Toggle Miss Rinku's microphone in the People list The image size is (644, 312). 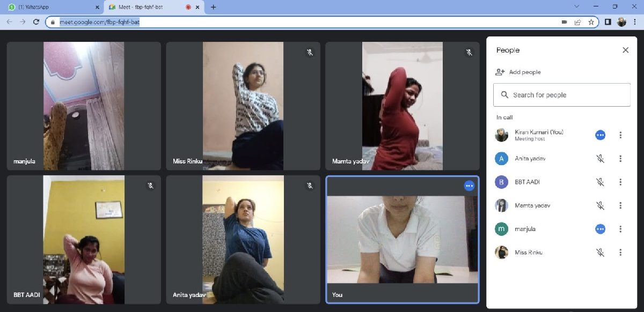[x=600, y=252]
